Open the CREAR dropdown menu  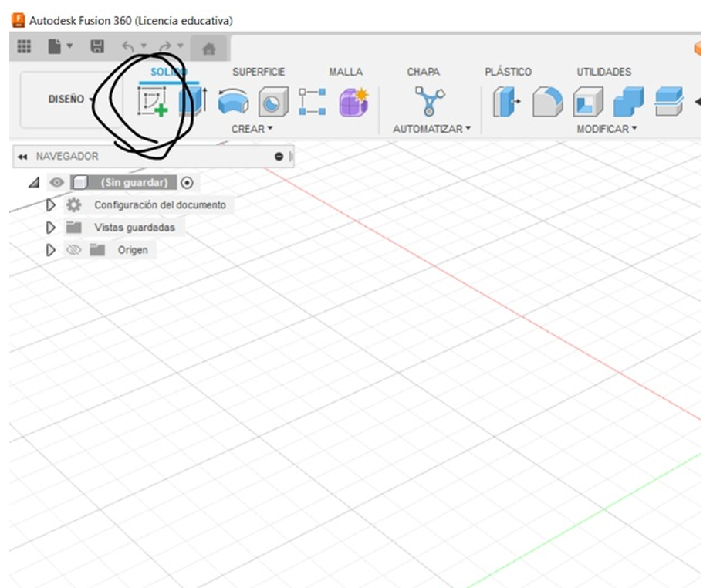pos(252,129)
